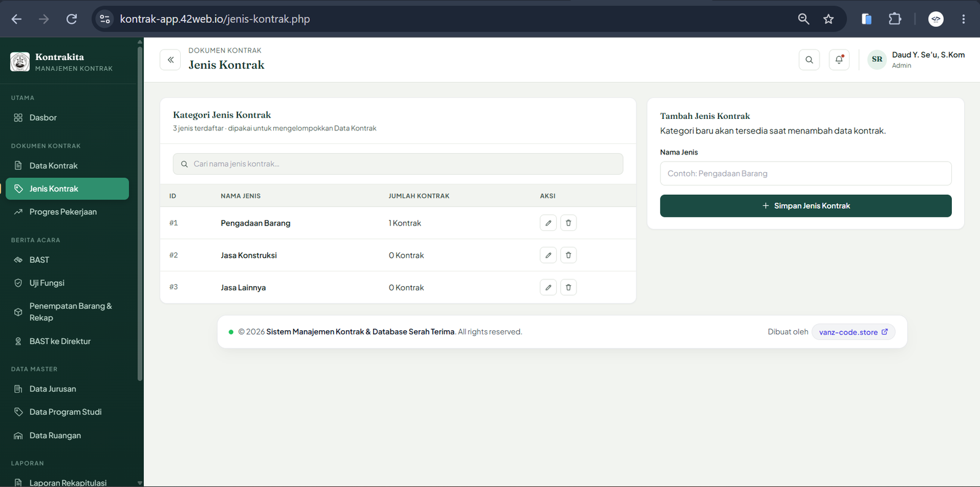Click the JUMLAH KONTRAK column header
The width and height of the screenshot is (980, 487).
point(419,196)
